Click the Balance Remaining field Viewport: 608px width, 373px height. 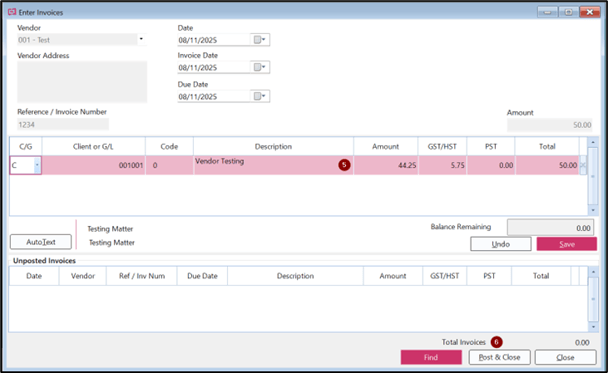pyautogui.click(x=550, y=228)
